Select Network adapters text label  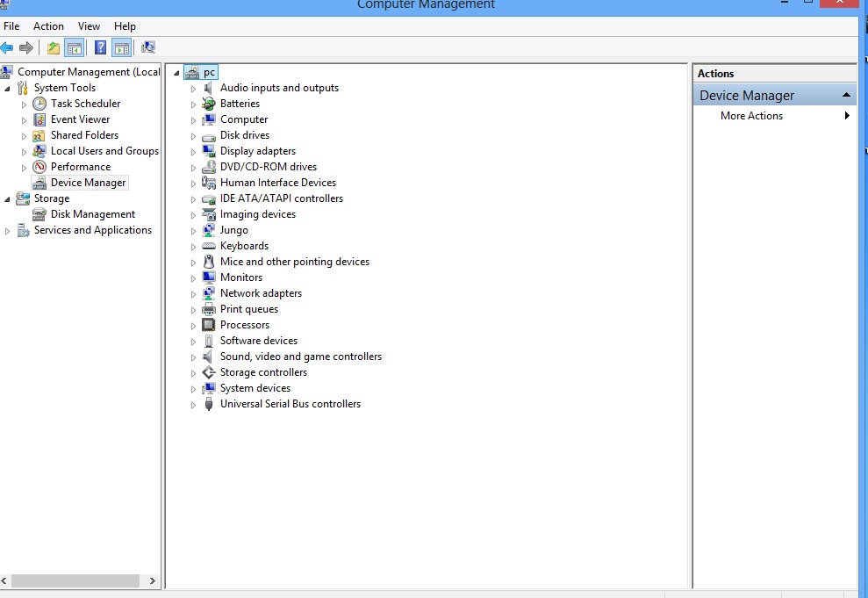coord(262,293)
